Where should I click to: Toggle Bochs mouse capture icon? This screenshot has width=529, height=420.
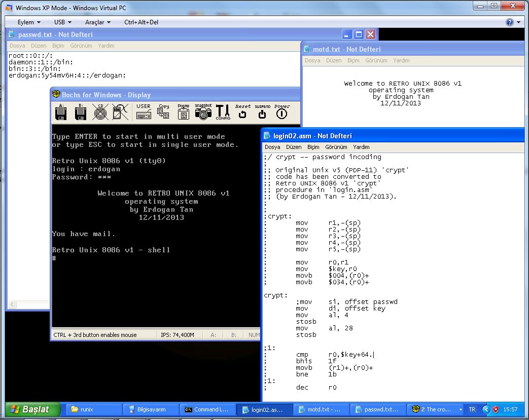120,112
